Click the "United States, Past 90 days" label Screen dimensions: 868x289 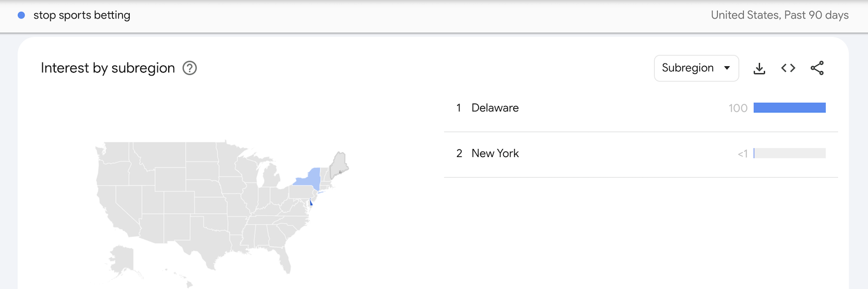(780, 15)
